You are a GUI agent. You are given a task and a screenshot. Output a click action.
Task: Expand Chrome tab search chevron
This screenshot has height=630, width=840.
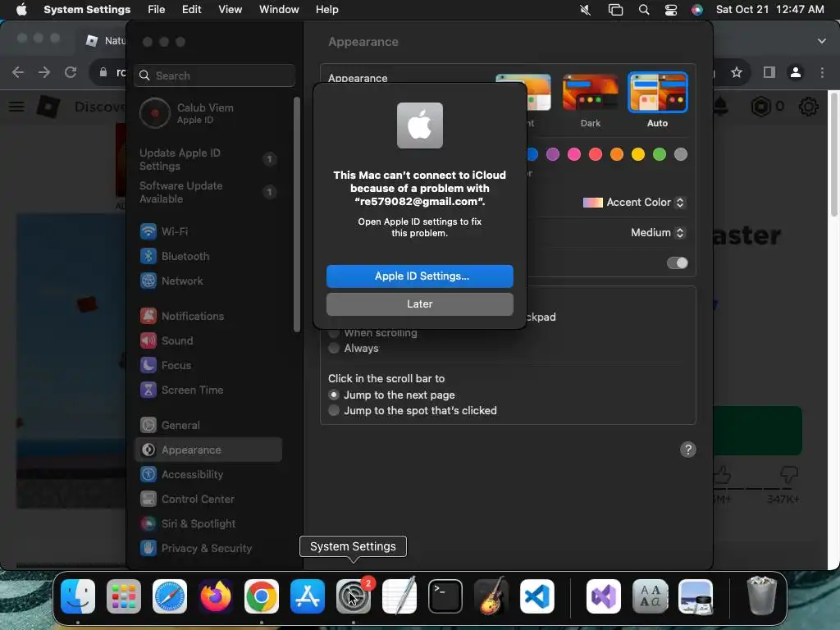[822, 41]
